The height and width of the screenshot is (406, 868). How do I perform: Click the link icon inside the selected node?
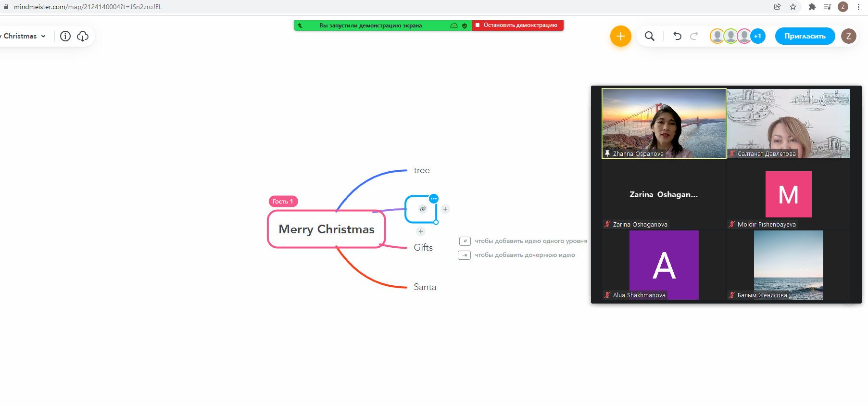423,209
